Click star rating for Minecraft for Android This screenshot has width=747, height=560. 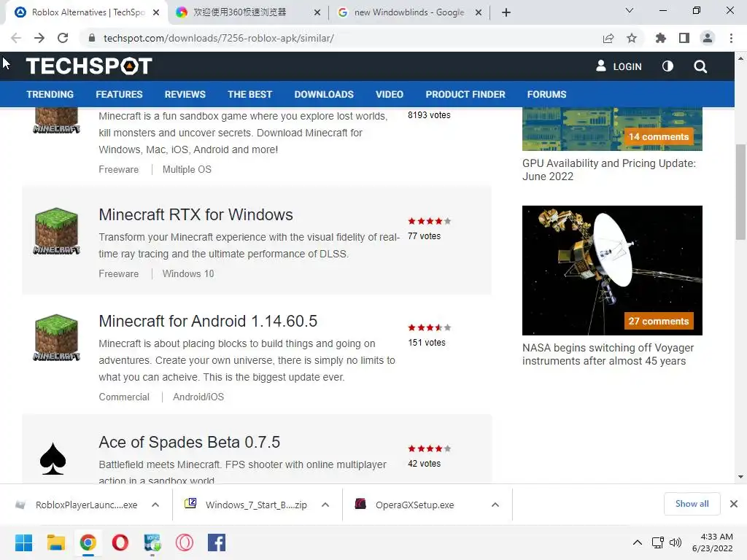click(x=429, y=327)
